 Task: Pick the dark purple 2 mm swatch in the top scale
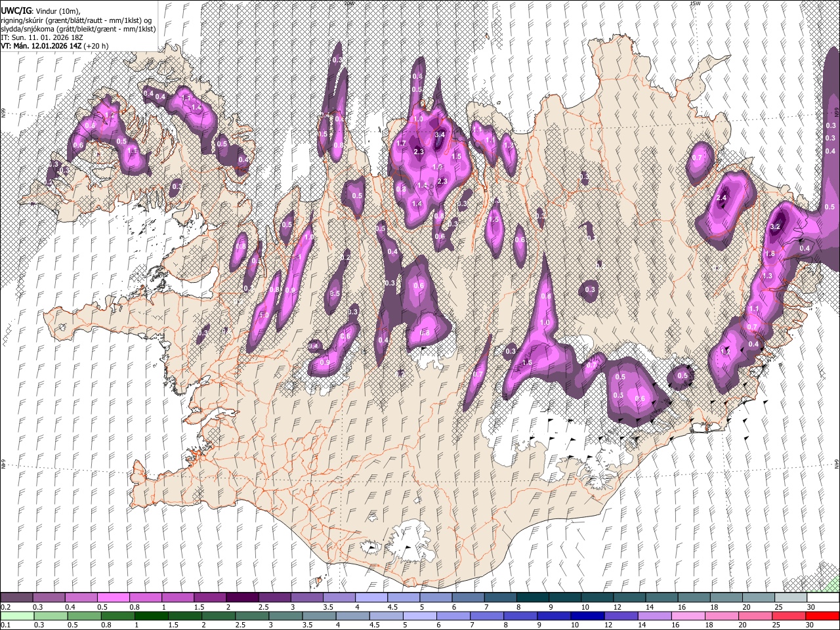click(x=242, y=598)
